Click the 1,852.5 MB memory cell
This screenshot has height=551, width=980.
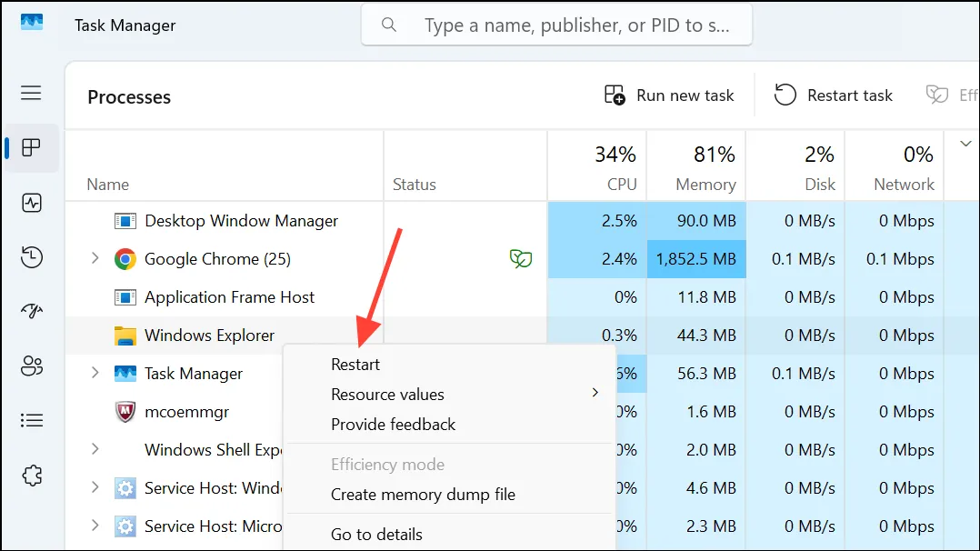696,259
